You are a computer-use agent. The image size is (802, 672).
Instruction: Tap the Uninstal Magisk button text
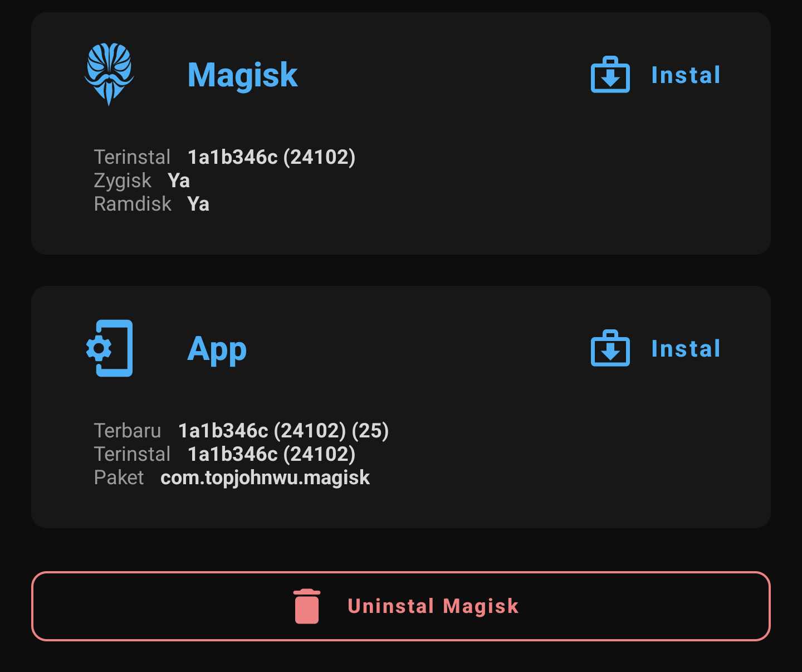click(x=433, y=606)
